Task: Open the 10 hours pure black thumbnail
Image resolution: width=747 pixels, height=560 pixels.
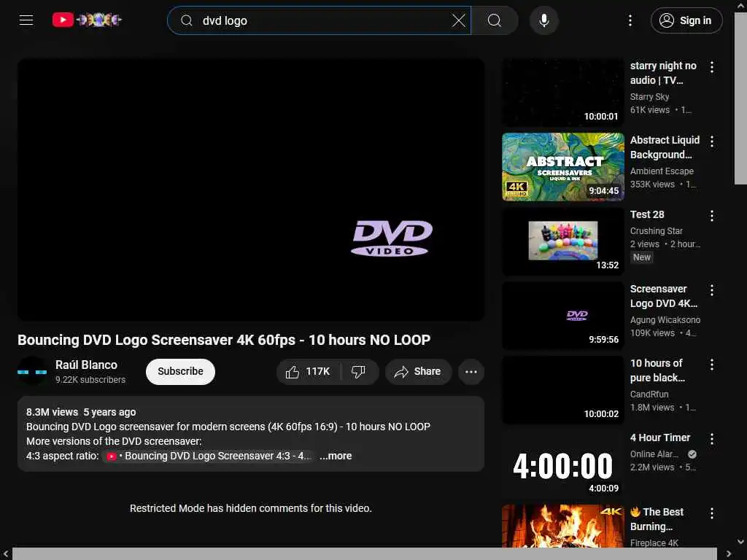Action: pyautogui.click(x=562, y=389)
